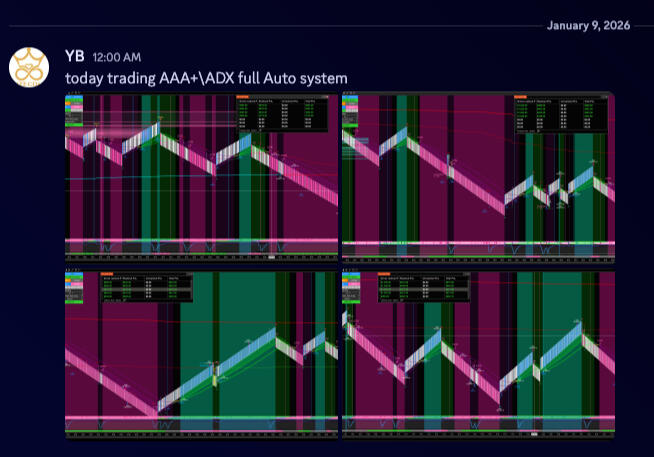Open the top-left chart image
Viewport: 654px width, 457px height.
pyautogui.click(x=201, y=177)
